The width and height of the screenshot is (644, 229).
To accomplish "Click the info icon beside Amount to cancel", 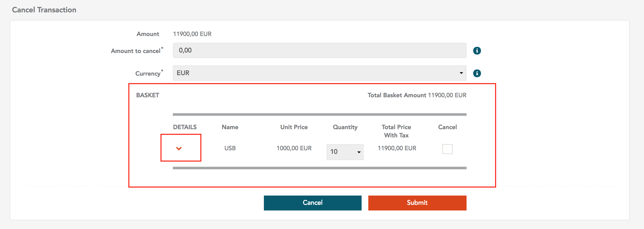I will [x=477, y=51].
